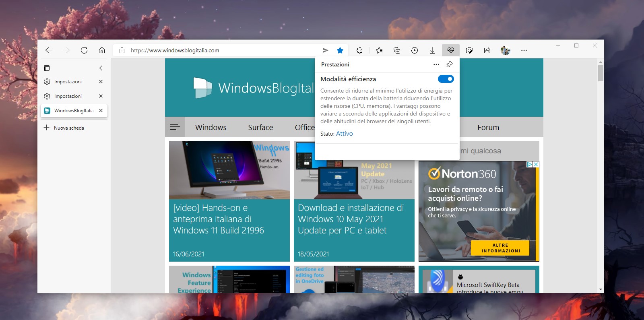Click Altre Informazioni on Norton ad
The image size is (644, 320).
click(x=500, y=248)
